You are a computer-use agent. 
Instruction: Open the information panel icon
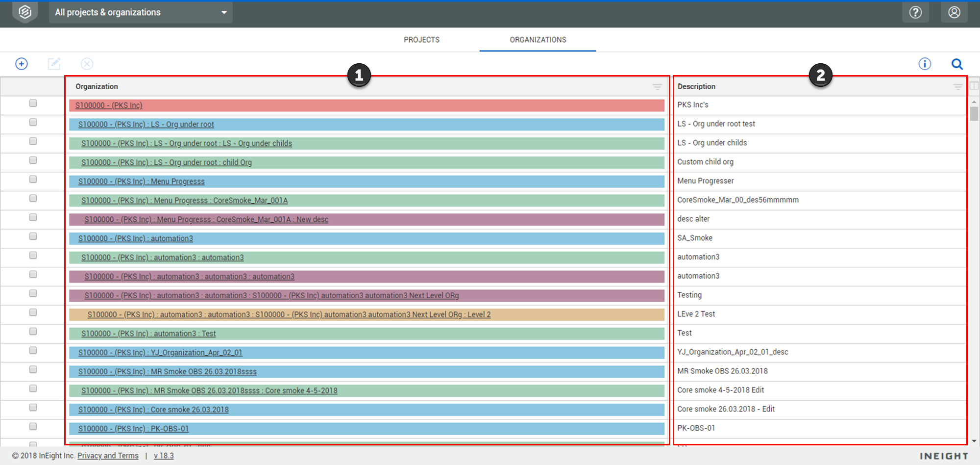925,64
